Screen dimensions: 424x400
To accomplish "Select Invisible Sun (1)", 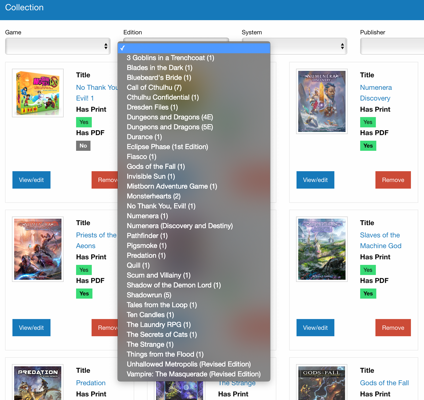I will tap(194, 176).
